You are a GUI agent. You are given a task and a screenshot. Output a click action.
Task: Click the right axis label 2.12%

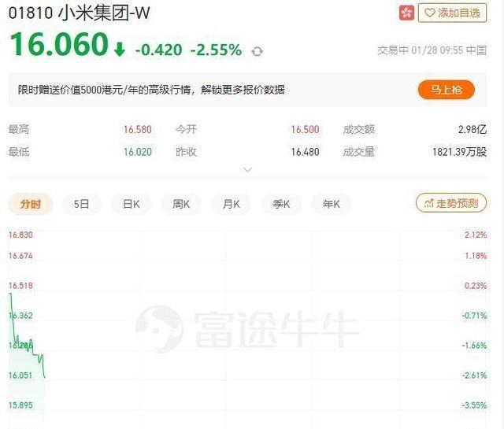476,235
